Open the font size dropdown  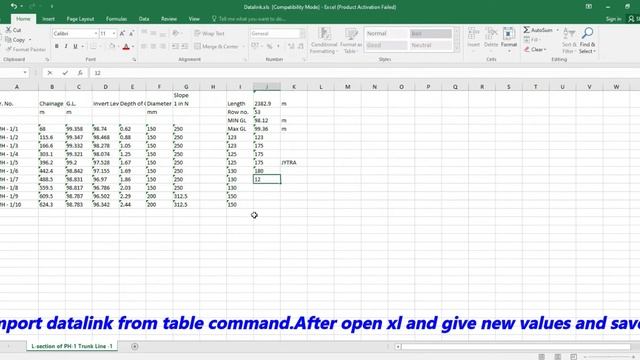[x=114, y=33]
